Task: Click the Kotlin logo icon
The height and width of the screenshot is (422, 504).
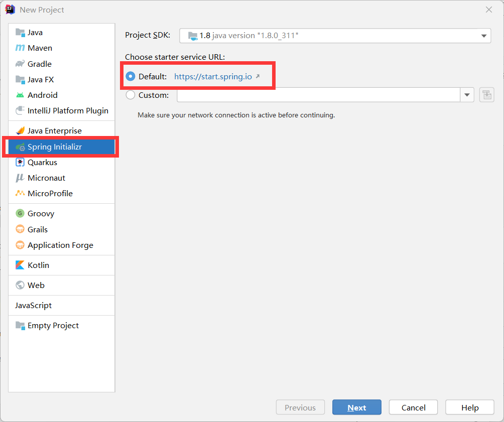Action: pos(20,265)
